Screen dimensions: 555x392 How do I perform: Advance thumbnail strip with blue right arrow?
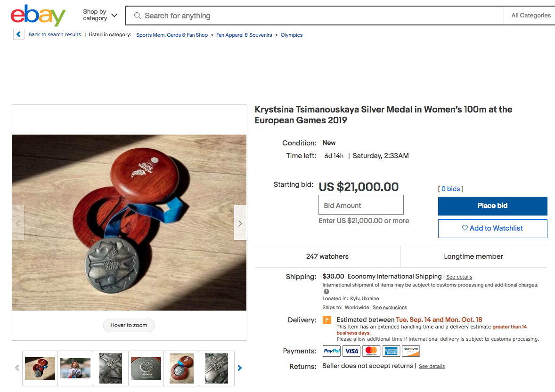(240, 368)
